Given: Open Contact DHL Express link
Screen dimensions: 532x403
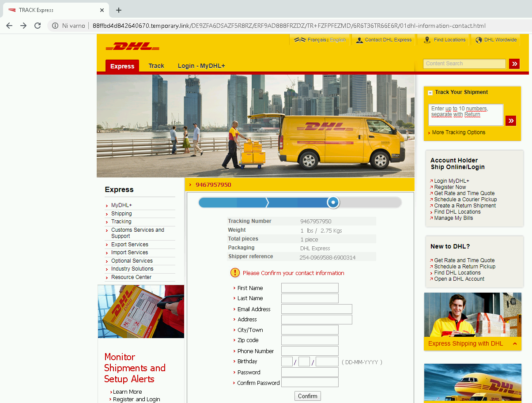Looking at the screenshot, I should (x=388, y=40).
